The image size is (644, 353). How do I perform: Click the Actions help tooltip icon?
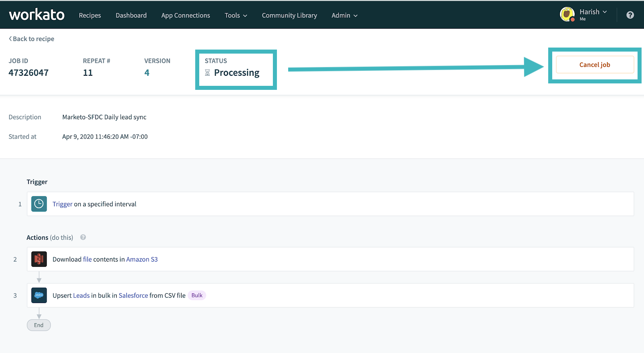(x=83, y=237)
